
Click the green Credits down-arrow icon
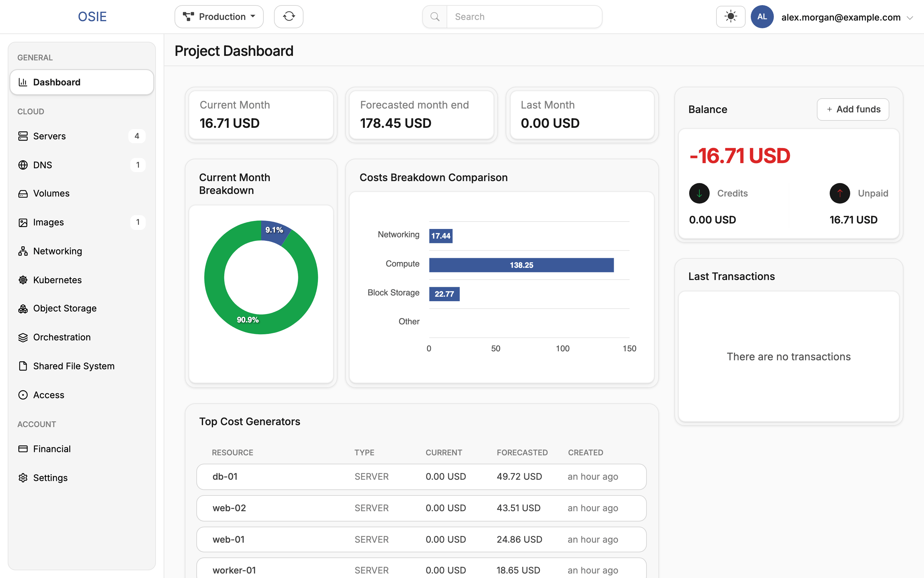point(699,193)
